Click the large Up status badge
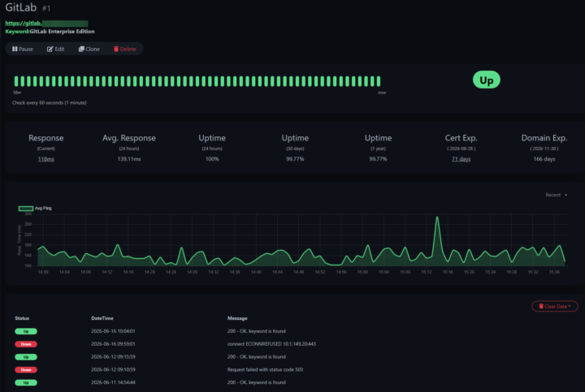Viewport: 585px width, 392px height. [486, 80]
